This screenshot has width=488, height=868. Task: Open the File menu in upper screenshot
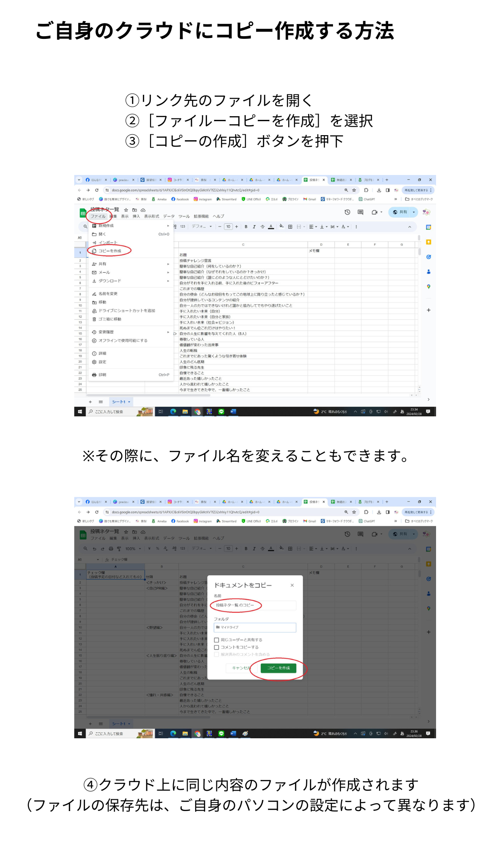(x=98, y=217)
